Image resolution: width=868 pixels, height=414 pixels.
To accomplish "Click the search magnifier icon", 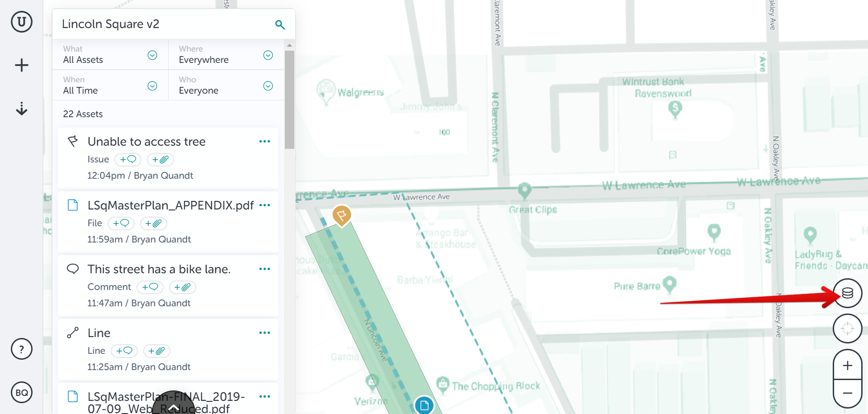I will [x=280, y=24].
